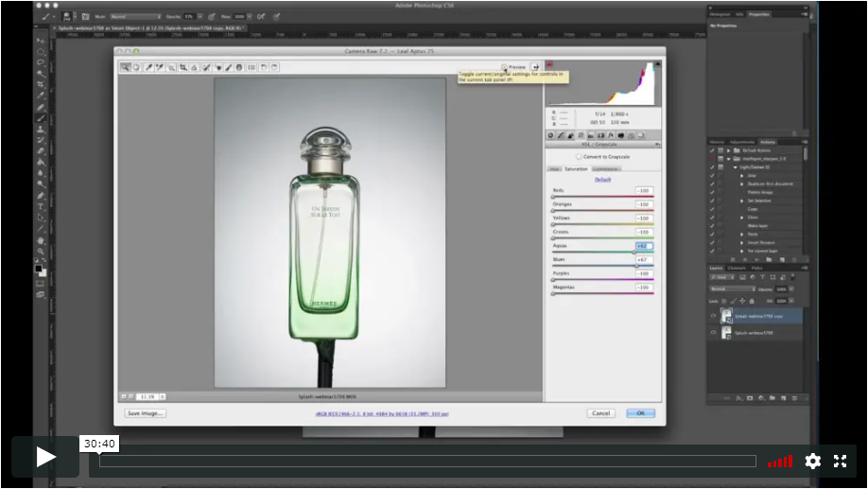This screenshot has width=868, height=489.
Task: Open the Basic panel tab icon
Action: (551, 135)
